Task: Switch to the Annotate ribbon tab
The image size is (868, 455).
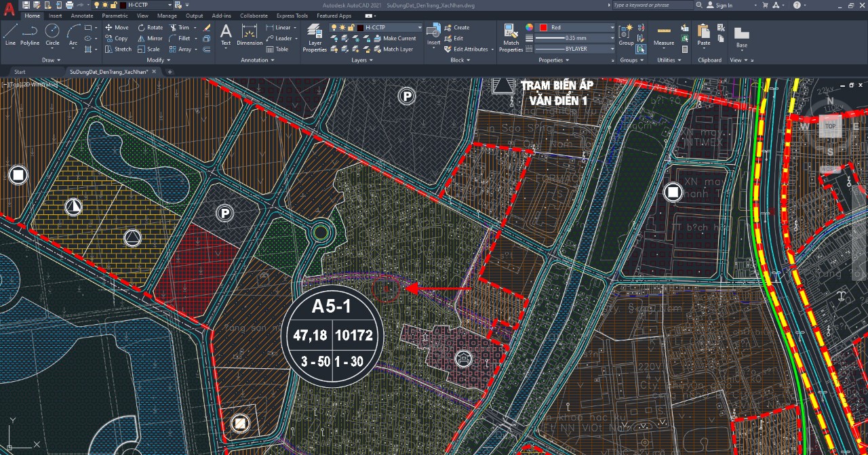Action: click(82, 16)
